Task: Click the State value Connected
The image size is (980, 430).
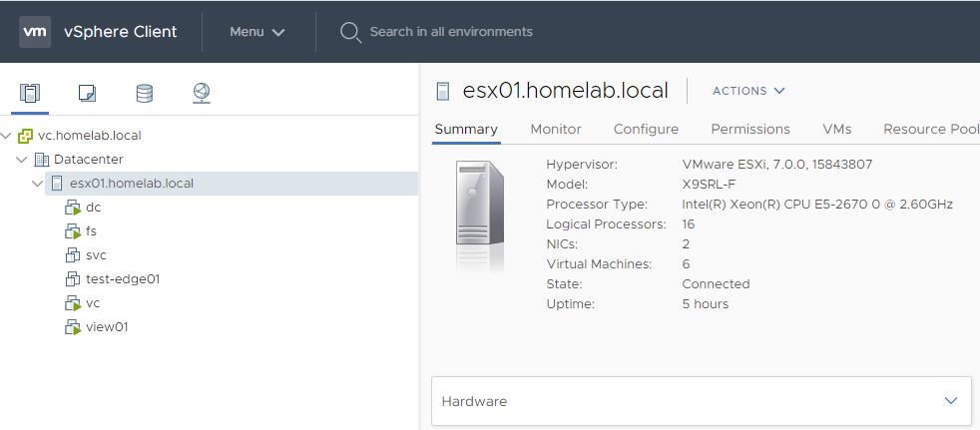Action: tap(717, 284)
